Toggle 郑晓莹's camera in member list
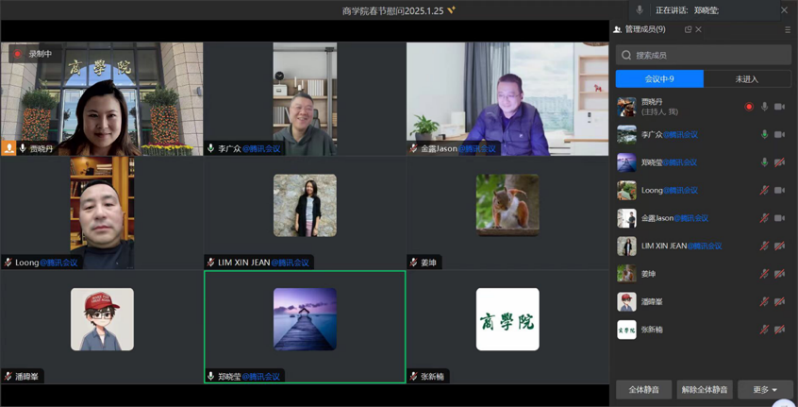Screen dimensions: 798x407 click(x=780, y=162)
